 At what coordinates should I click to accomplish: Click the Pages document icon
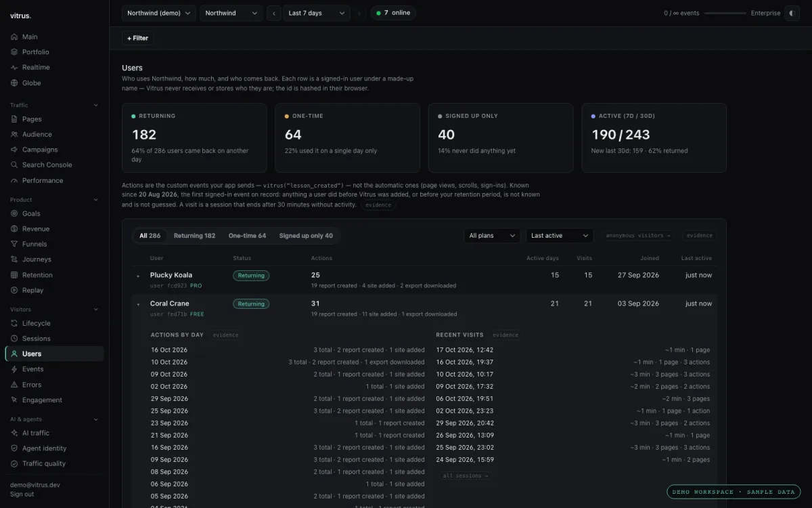click(x=14, y=119)
